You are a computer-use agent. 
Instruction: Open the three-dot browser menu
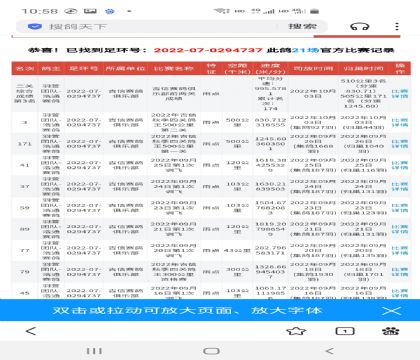click(x=397, y=26)
